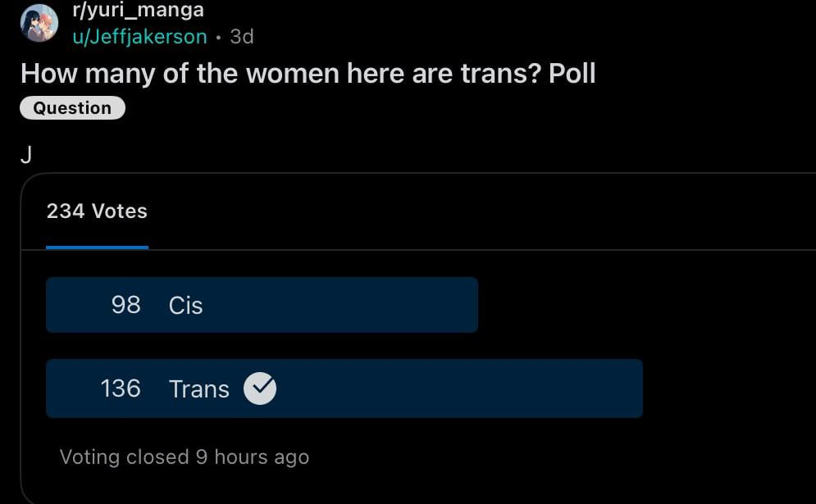Filter posts by Question flair
The image size is (816, 504).
[72, 108]
